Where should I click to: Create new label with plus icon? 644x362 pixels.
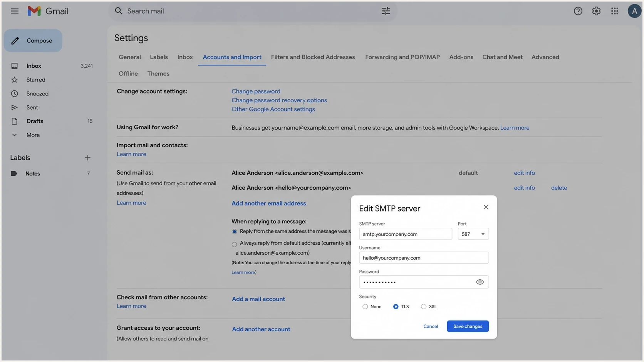(x=88, y=158)
